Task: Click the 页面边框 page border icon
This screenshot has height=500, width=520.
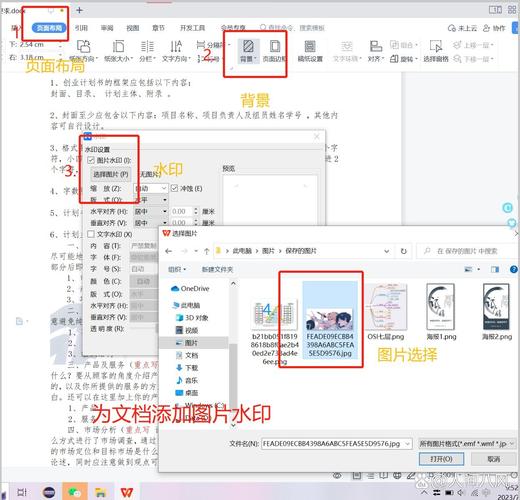Action: point(274,47)
